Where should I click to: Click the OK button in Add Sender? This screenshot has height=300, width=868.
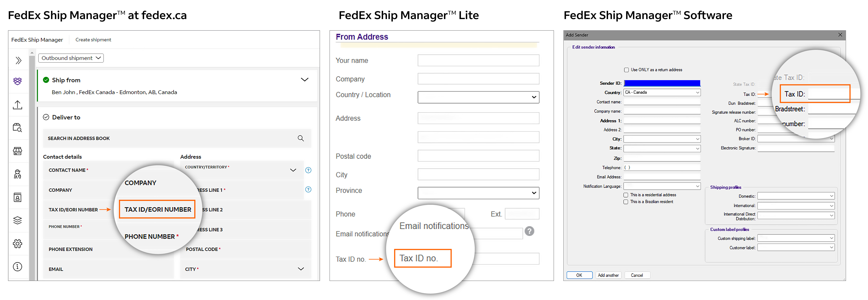point(580,275)
